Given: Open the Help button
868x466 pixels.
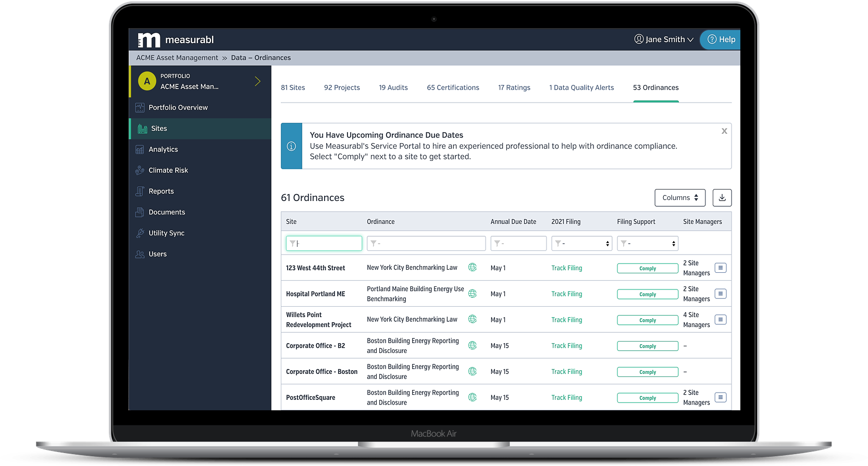Looking at the screenshot, I should pyautogui.click(x=721, y=40).
